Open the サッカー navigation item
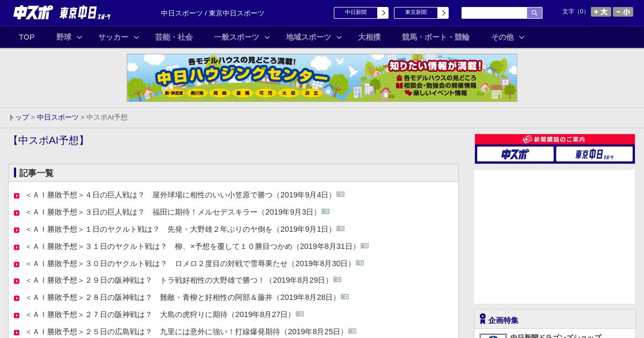 pos(113,37)
